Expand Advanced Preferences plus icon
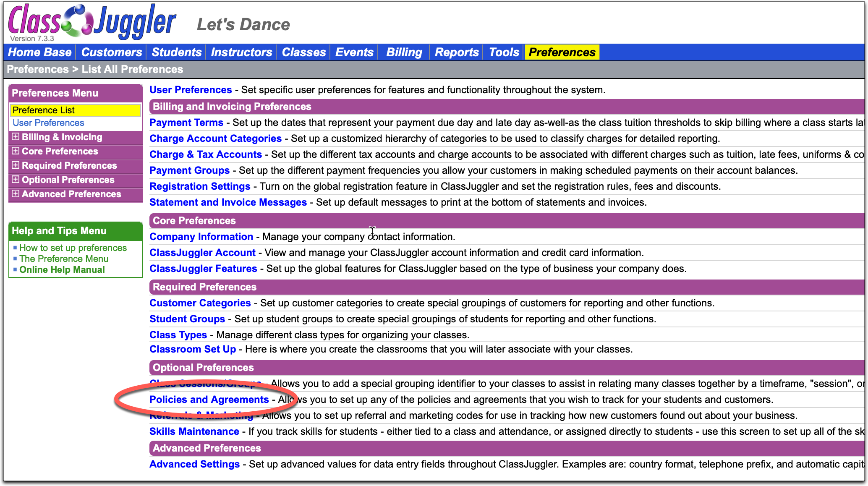 pyautogui.click(x=16, y=194)
